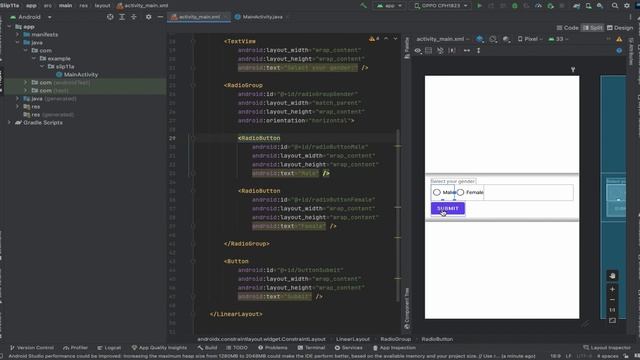Click the Select Design Surface layers icon
Viewport: 640px width, 360px height.
point(480,39)
